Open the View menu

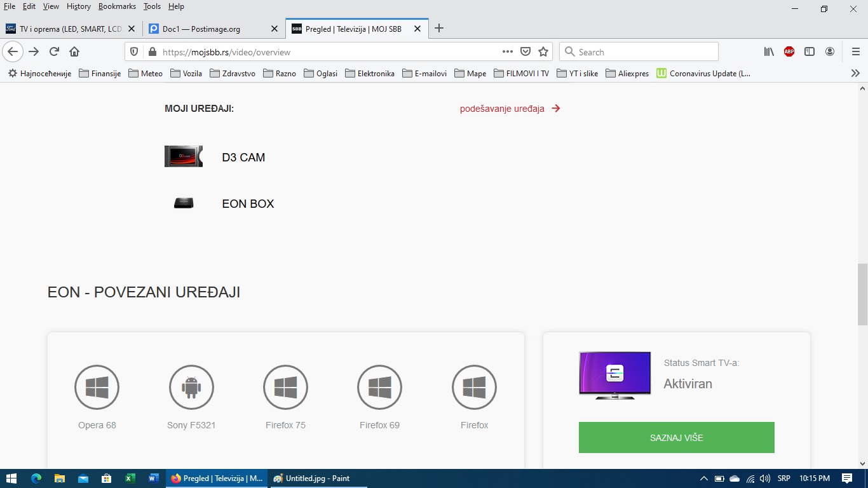coord(51,6)
